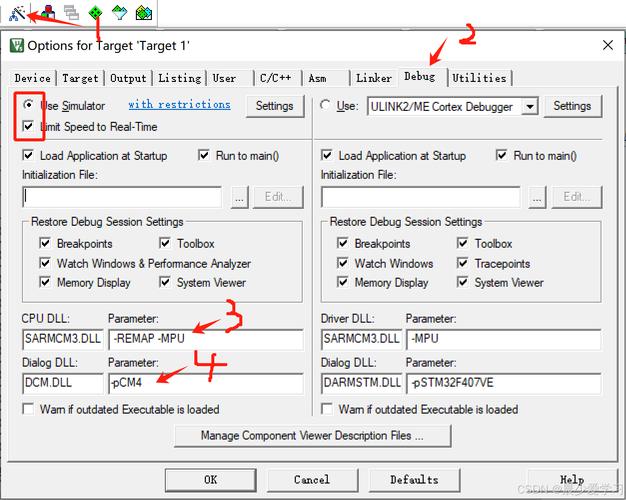Click the simulator Settings button
Image resolution: width=626 pixels, height=500 pixels.
point(274,106)
